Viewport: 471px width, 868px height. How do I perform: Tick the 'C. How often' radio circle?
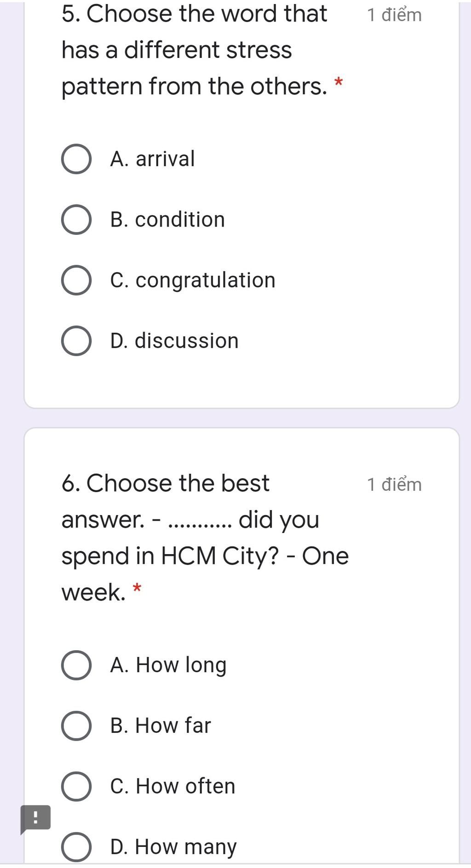click(76, 787)
